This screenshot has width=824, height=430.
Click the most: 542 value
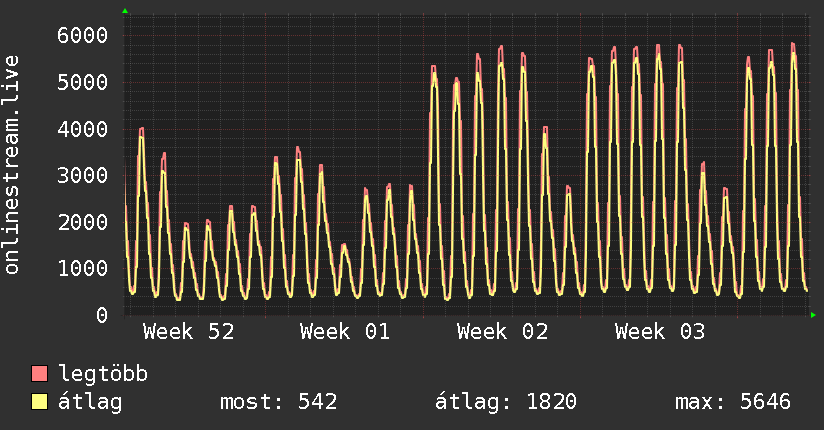[x=279, y=402]
